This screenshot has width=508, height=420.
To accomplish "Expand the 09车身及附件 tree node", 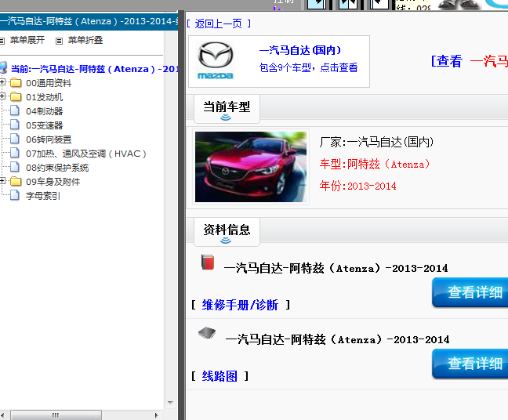I will pos(2,181).
